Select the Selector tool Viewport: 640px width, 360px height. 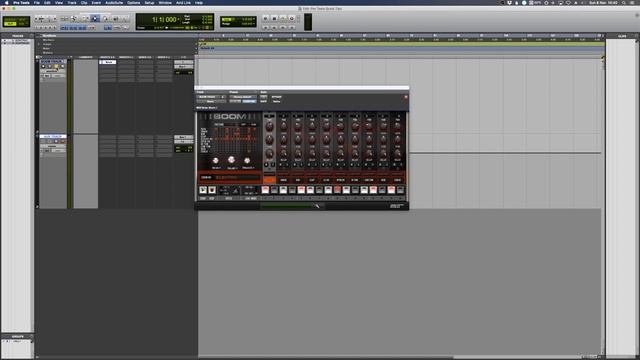point(85,19)
